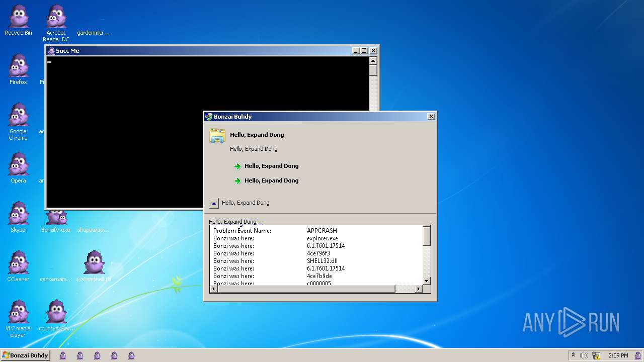Click the details list vertical scrollbar thumb
The image size is (644, 362).
[x=427, y=236]
